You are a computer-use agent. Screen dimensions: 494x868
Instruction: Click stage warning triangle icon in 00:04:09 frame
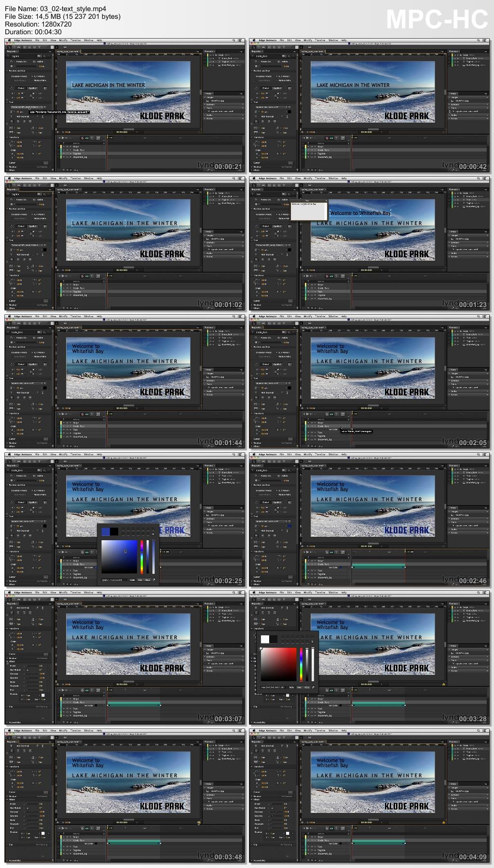coord(443,822)
